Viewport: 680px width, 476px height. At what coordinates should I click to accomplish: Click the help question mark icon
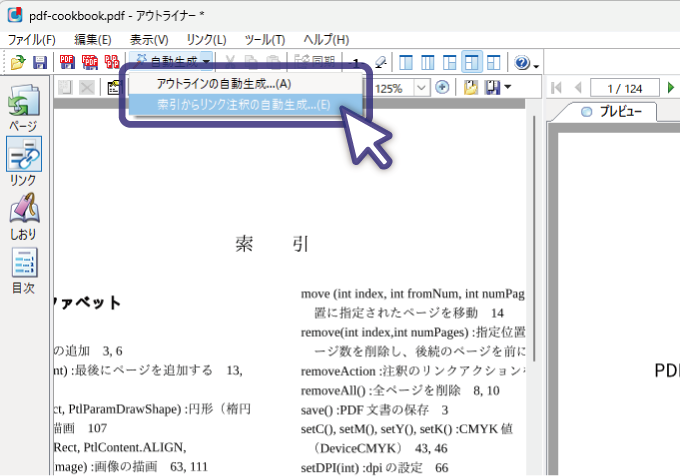point(522,63)
